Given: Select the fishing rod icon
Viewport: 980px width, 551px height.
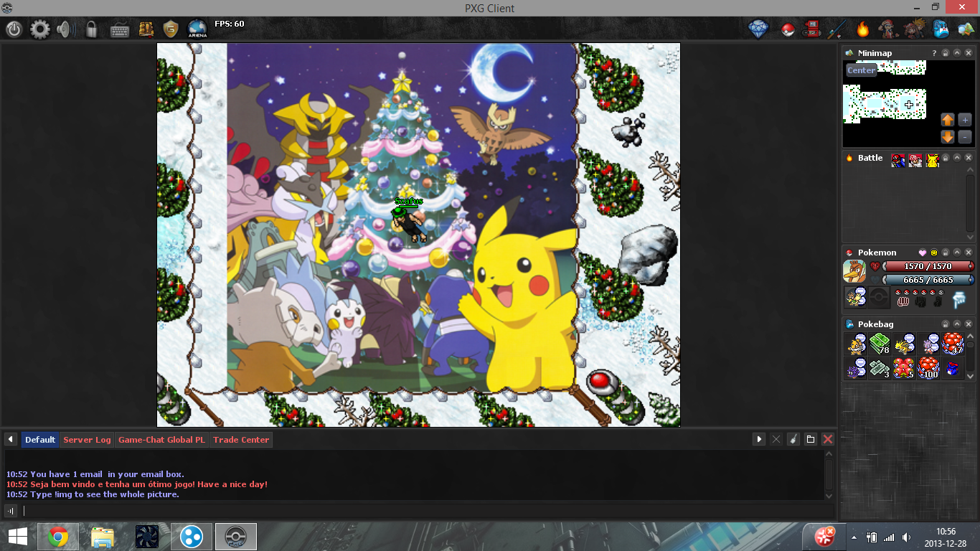Looking at the screenshot, I should click(837, 29).
